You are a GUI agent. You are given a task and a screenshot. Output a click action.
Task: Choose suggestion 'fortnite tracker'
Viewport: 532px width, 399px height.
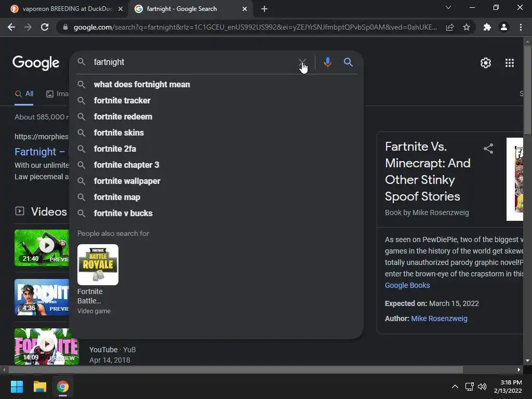(122, 100)
